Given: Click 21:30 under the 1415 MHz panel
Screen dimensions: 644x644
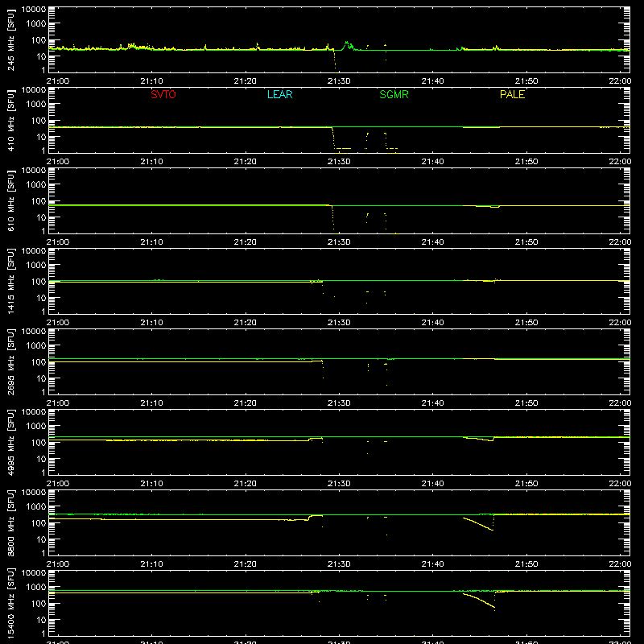Looking at the screenshot, I should click(339, 323).
